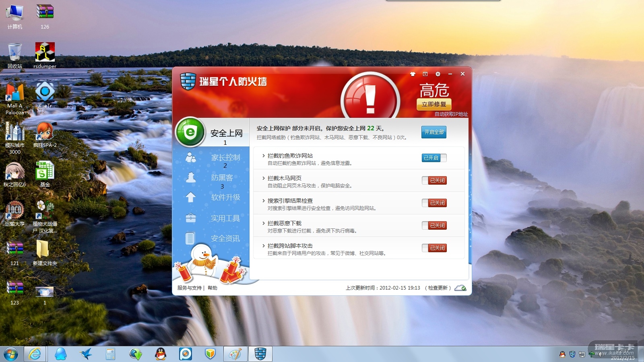Screen dimensions: 644x362
Task: Open the 防黑客 tab
Action: coord(222,177)
